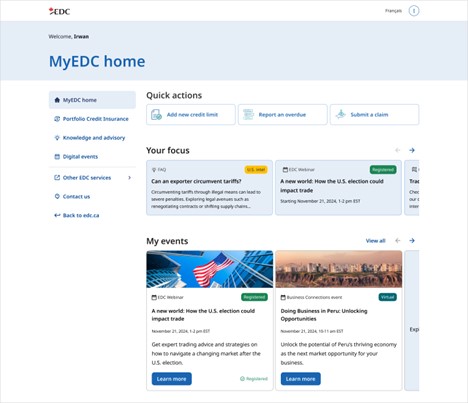Click the calendar icon beside Digital events
The width and height of the screenshot is (468, 403).
[57, 157]
